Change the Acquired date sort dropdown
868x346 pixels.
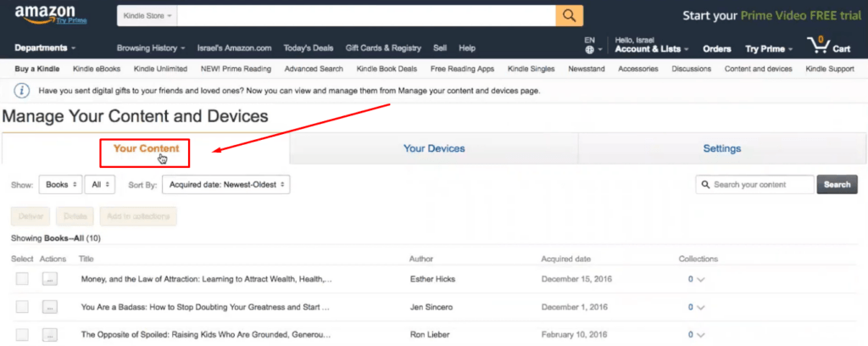click(x=225, y=185)
